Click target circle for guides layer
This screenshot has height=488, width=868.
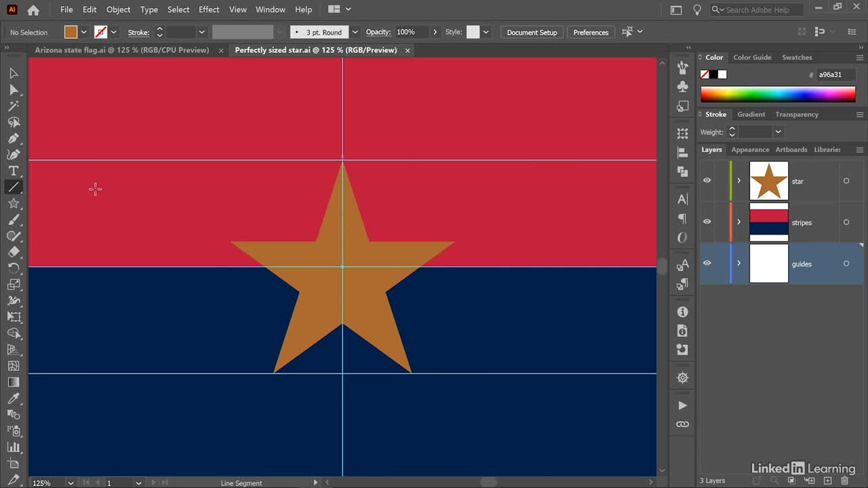(846, 264)
